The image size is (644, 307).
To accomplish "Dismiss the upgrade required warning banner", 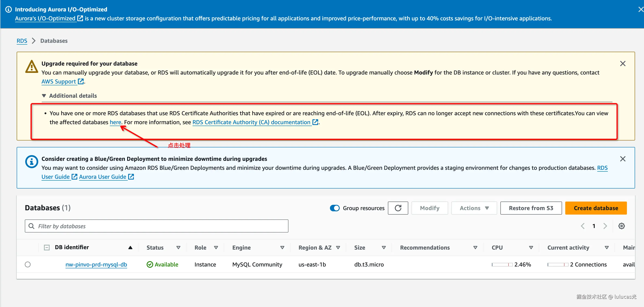I will (622, 64).
